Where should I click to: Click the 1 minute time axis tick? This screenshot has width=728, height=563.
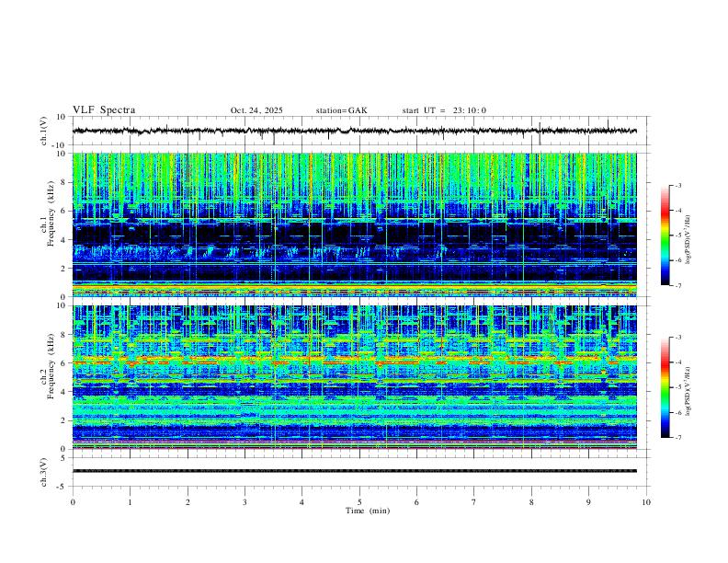(130, 502)
